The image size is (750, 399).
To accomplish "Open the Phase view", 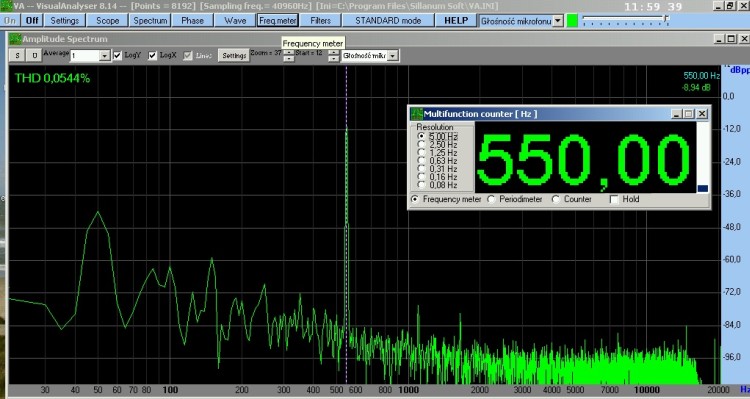I will (192, 21).
